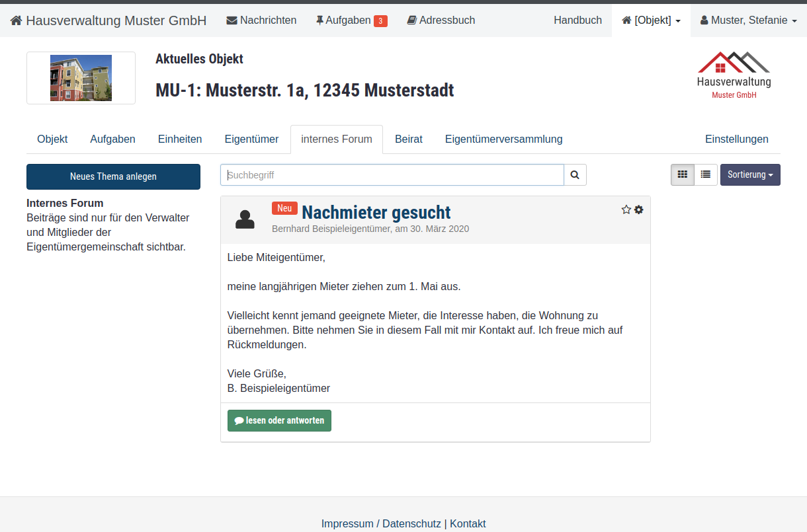The height and width of the screenshot is (532, 807).
Task: Open the Muster, Stefanie user menu
Action: (x=748, y=20)
